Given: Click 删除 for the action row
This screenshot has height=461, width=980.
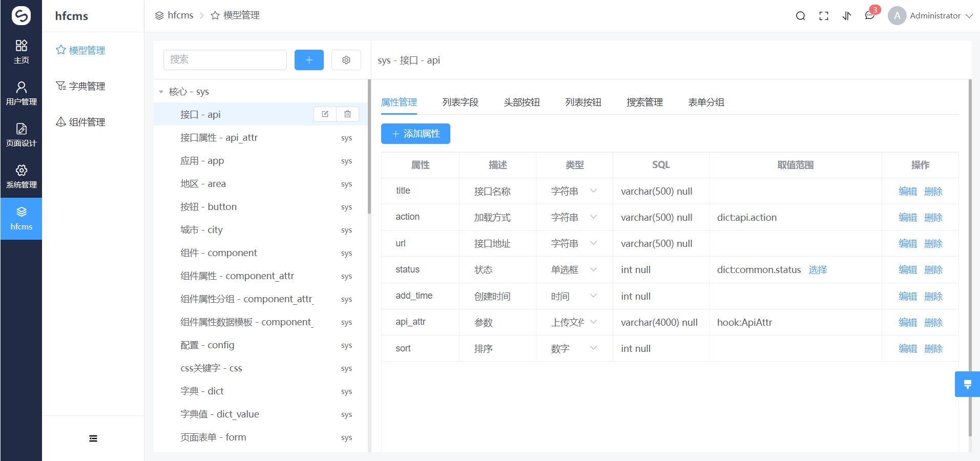Looking at the screenshot, I should click(x=933, y=217).
